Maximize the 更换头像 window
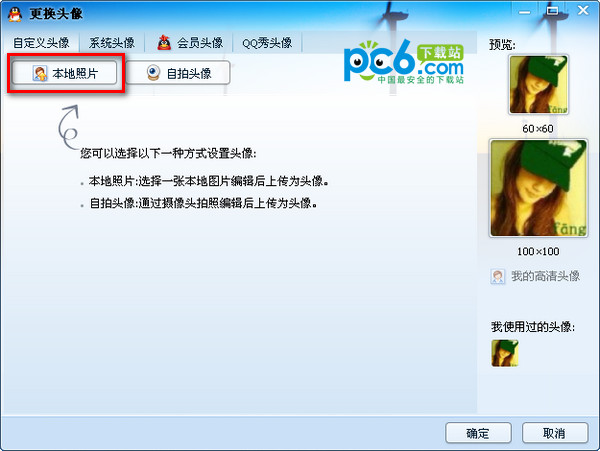This screenshot has width=600, height=451. point(553,11)
